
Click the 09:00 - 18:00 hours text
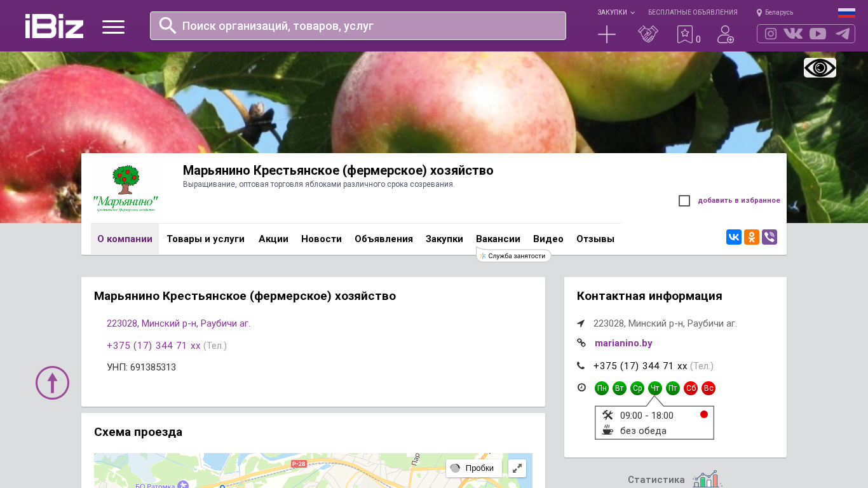pyautogui.click(x=647, y=416)
